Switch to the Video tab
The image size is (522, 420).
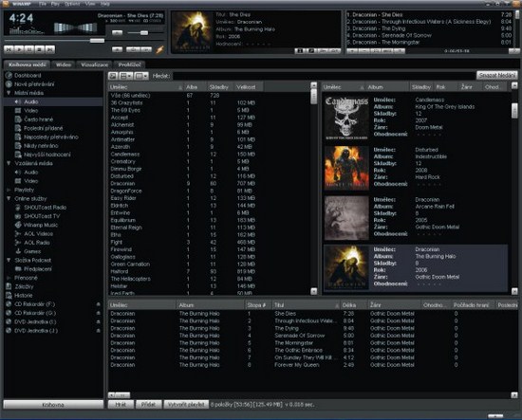click(64, 64)
